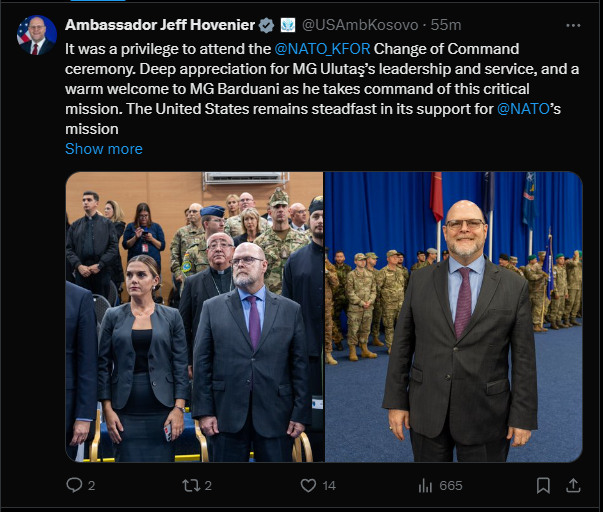Click the government affiliation badge icon
Screen dimensions: 603x512
coord(288,25)
